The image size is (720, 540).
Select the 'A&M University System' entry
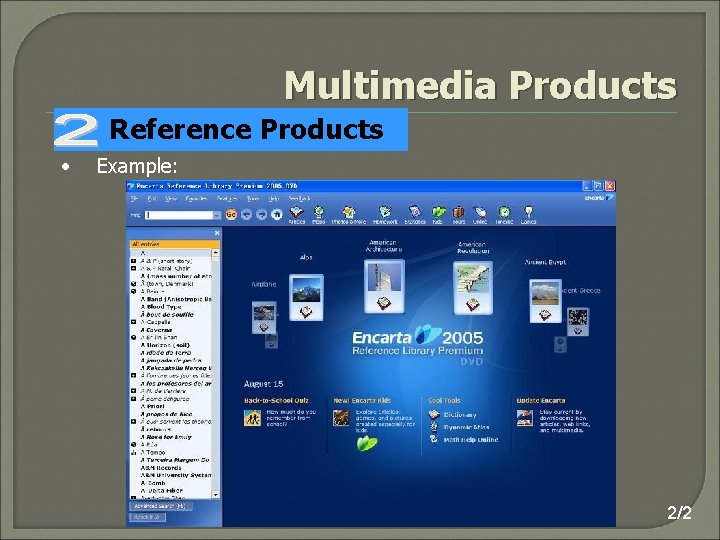[x=176, y=475]
